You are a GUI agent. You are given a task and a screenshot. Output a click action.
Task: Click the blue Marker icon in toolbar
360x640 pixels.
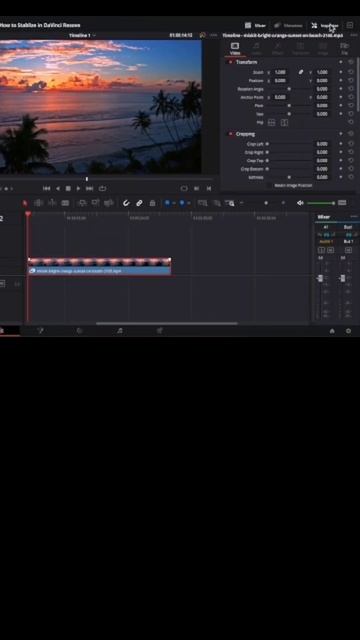point(182,203)
